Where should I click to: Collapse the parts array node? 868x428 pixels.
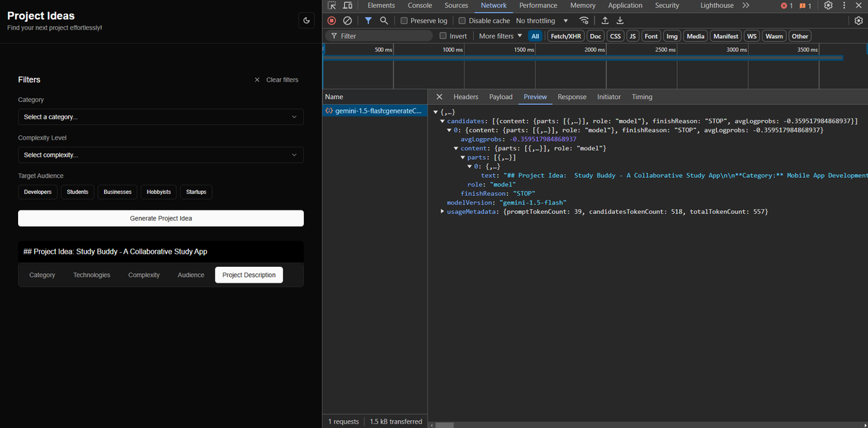463,158
